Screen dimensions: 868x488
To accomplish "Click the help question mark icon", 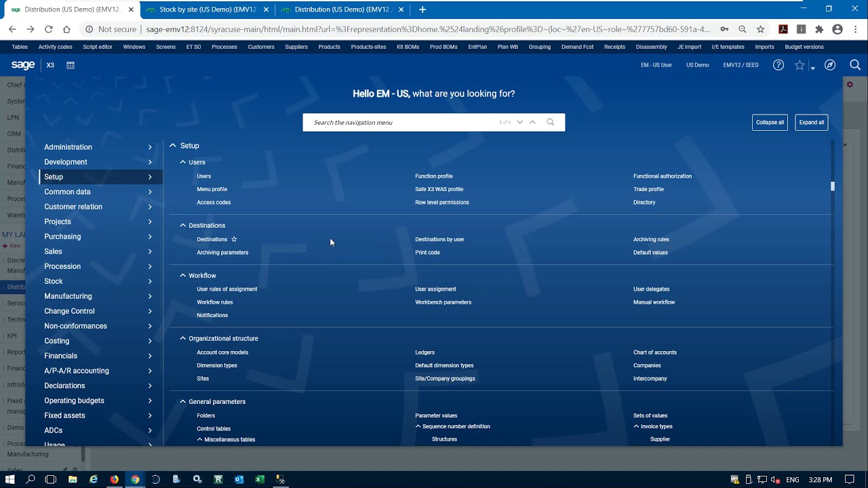I will click(x=778, y=65).
